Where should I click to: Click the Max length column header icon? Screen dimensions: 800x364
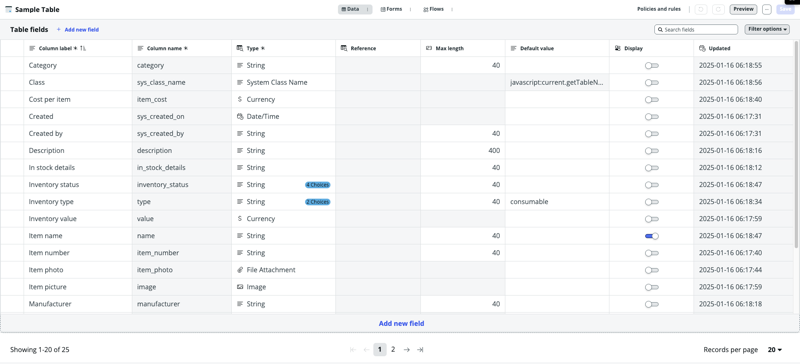pyautogui.click(x=429, y=48)
